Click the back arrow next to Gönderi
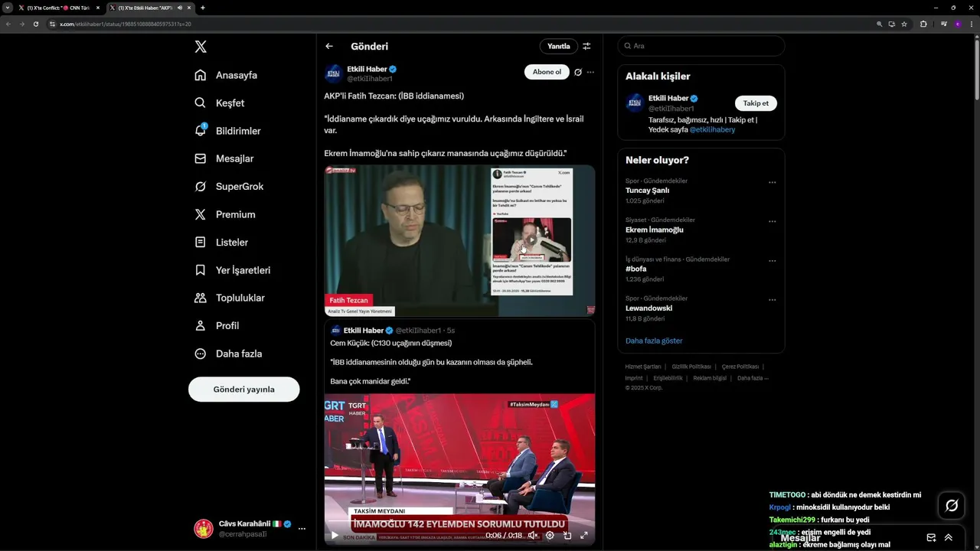 tap(329, 46)
